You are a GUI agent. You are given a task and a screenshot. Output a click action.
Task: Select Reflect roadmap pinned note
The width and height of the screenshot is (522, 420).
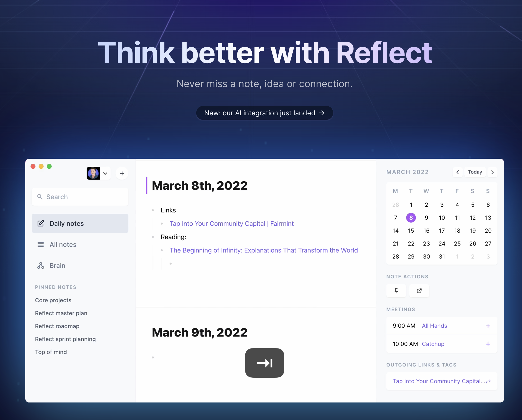point(57,326)
